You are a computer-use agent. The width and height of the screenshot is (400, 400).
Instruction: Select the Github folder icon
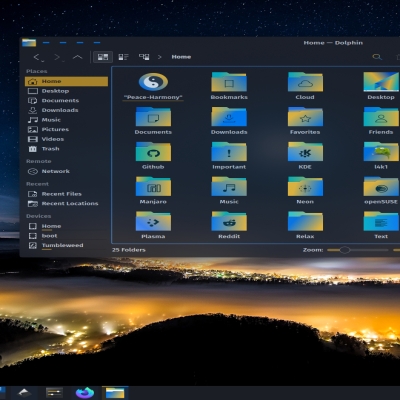pos(153,152)
